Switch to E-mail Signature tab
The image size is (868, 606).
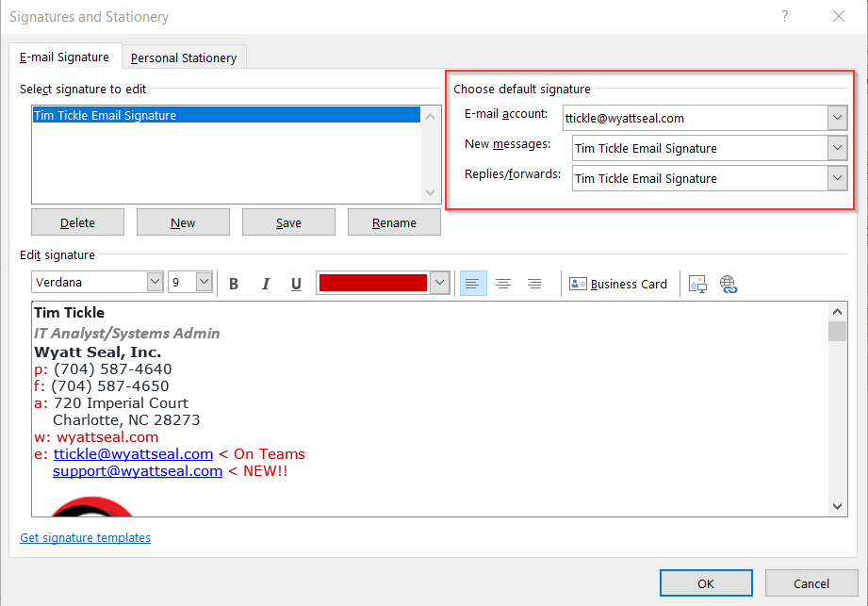tap(65, 57)
